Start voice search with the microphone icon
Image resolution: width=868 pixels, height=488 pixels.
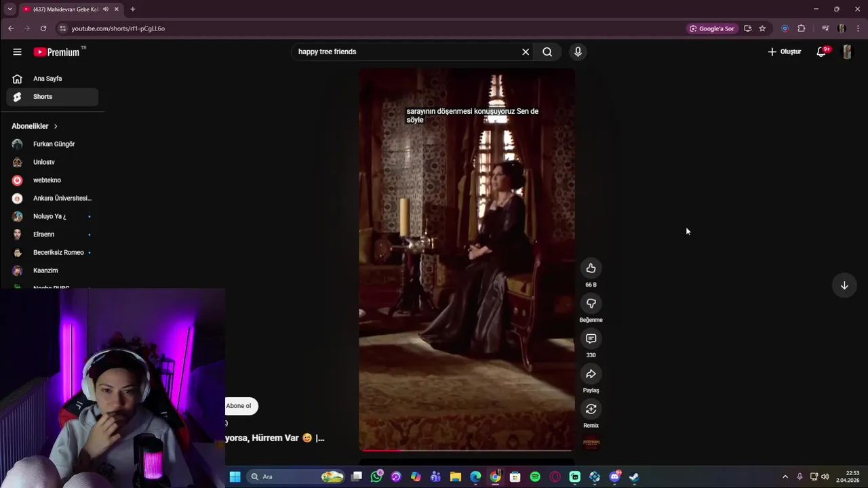578,52
